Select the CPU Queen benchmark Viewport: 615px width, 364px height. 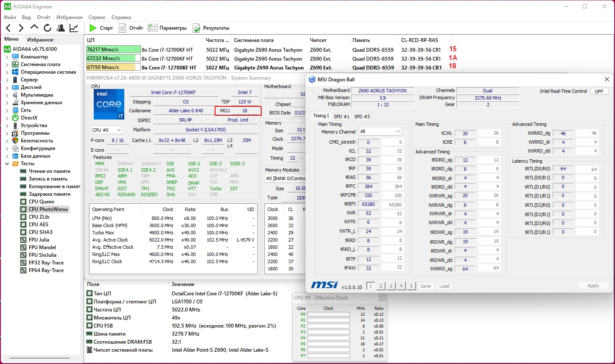(41, 202)
